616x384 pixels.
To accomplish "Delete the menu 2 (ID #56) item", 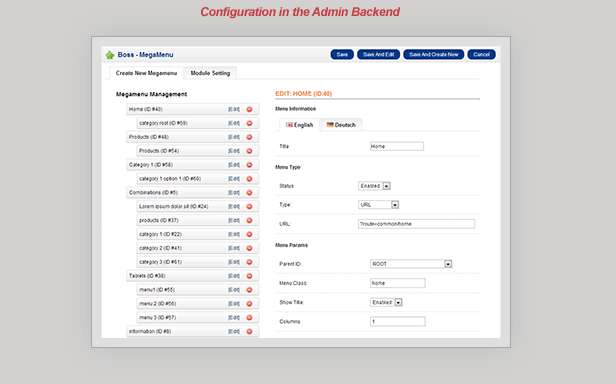I will point(249,304).
